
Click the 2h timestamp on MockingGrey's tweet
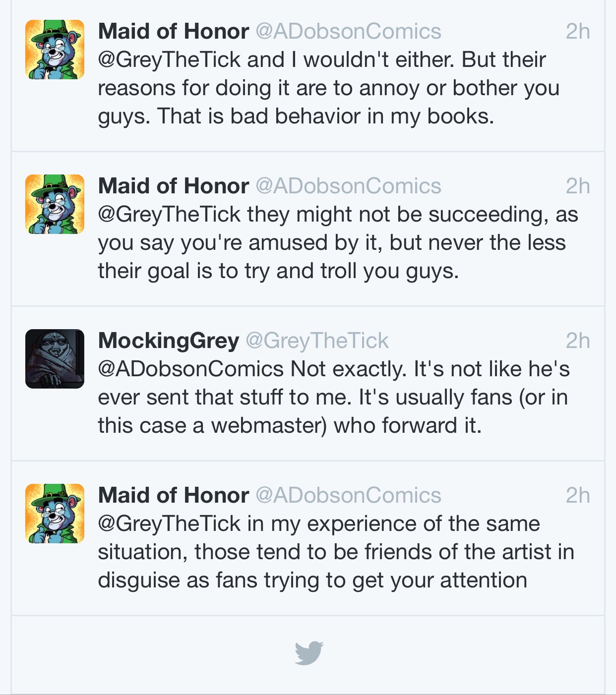pos(578,341)
